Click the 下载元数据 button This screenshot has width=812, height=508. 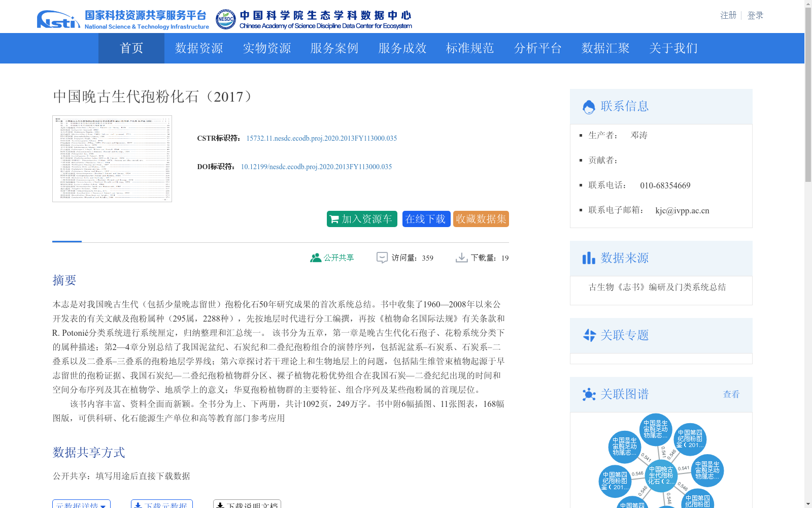coord(162,504)
